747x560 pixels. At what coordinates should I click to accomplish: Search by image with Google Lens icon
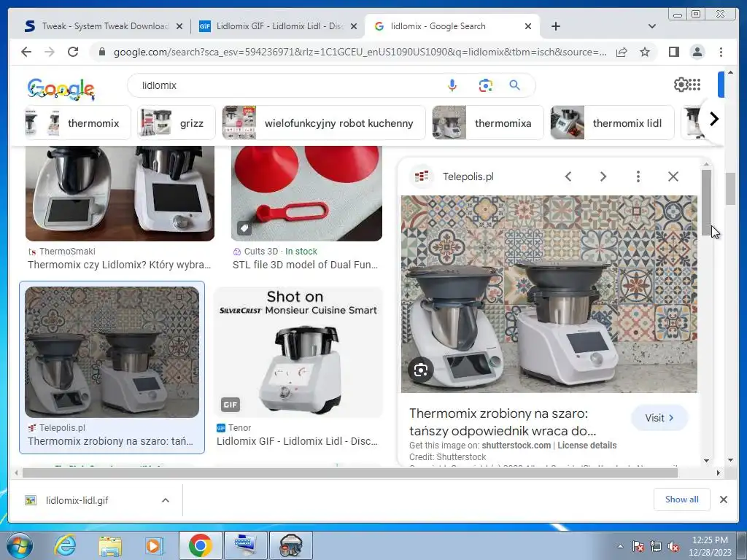point(485,85)
